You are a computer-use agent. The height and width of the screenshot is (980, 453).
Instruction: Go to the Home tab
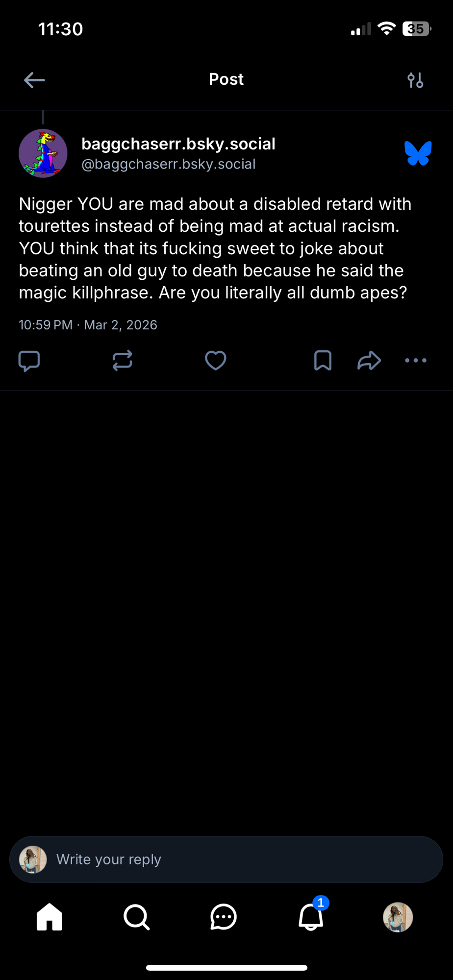click(50, 917)
